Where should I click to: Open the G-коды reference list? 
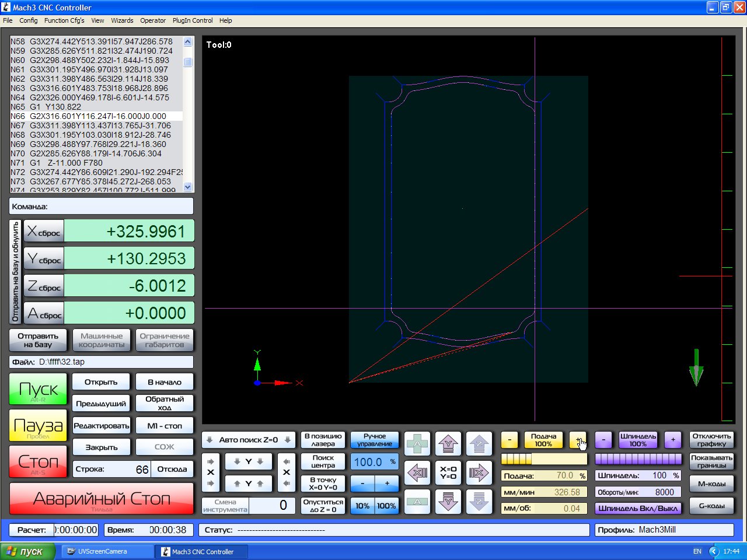tap(711, 506)
